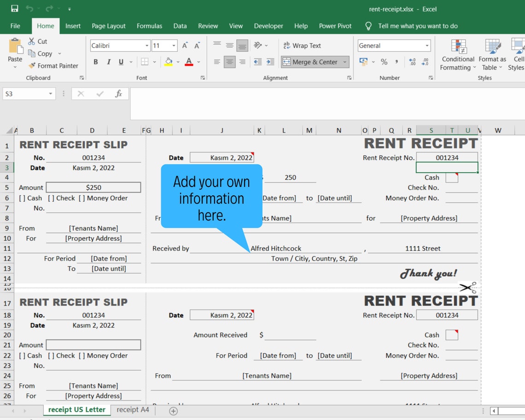Open the Number Format dropdown showing General
Screen dimensions: 525x420
click(x=394, y=45)
